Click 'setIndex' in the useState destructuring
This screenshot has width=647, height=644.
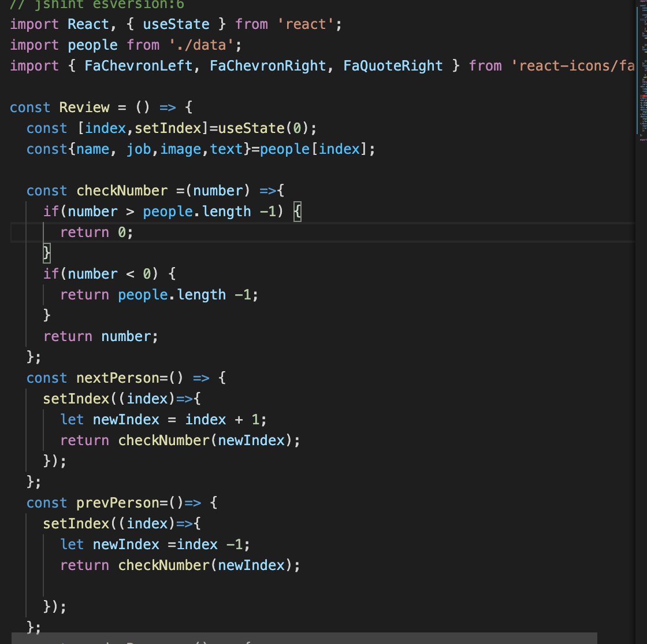pos(168,128)
